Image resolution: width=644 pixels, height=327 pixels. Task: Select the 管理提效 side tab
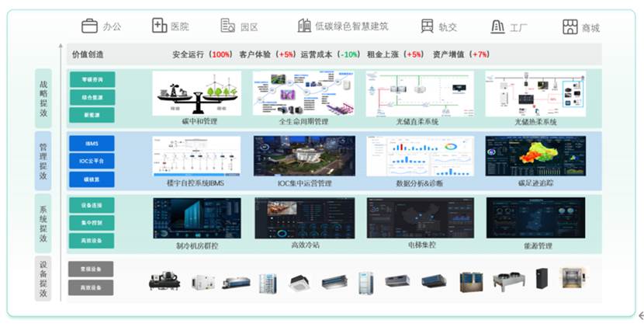(x=43, y=161)
